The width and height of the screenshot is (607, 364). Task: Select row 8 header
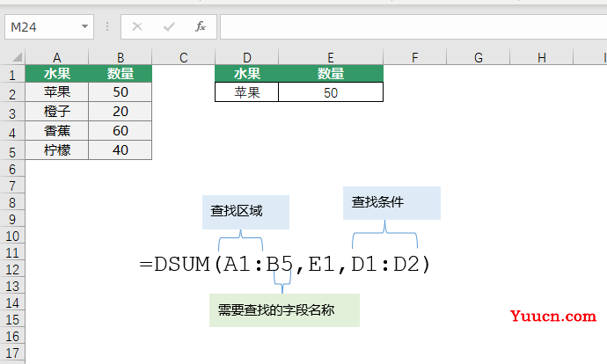(x=12, y=202)
